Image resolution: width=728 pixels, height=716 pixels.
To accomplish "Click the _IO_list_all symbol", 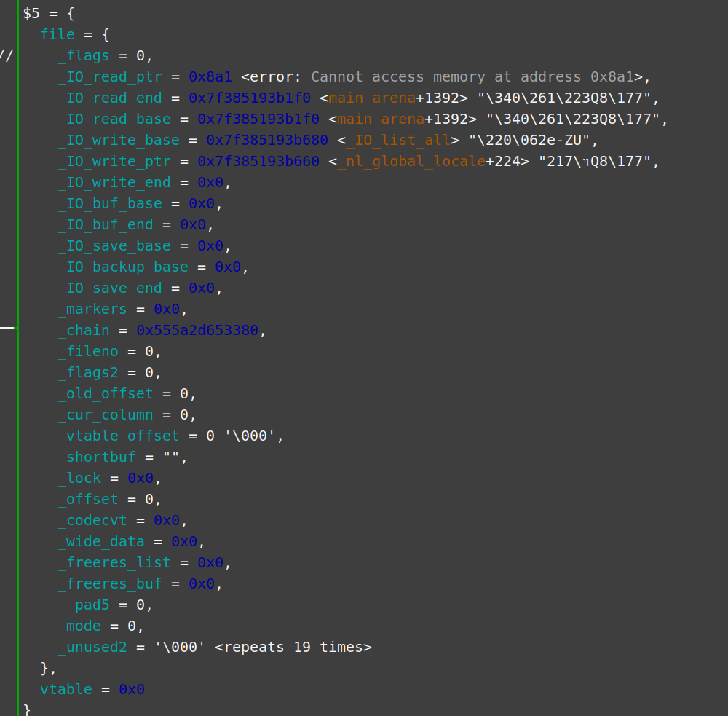I will click(398, 141).
